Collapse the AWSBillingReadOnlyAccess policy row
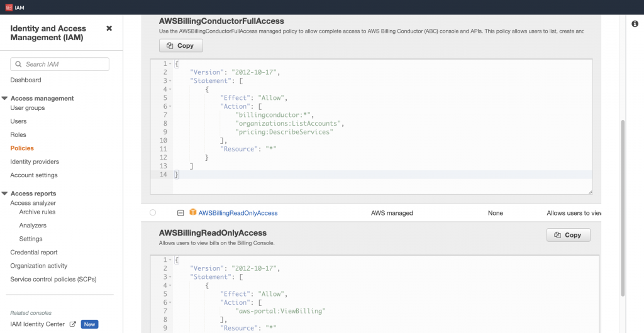644x333 pixels. click(x=180, y=213)
